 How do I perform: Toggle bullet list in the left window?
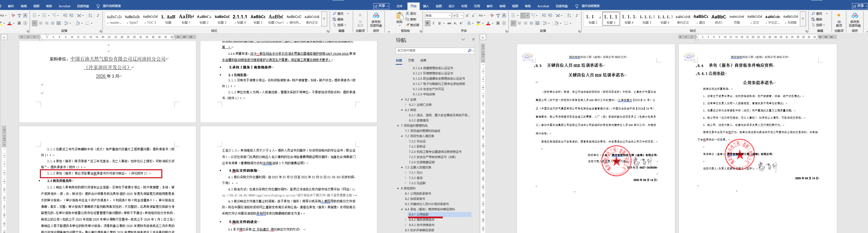pos(34,15)
